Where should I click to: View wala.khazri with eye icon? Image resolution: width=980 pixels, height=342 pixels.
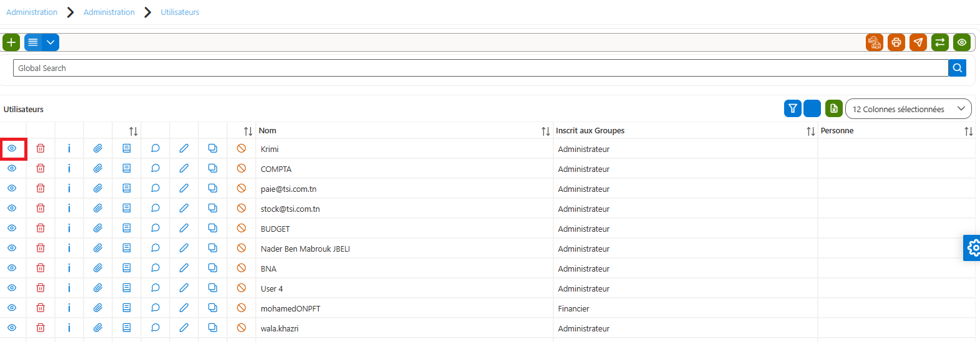coord(12,328)
